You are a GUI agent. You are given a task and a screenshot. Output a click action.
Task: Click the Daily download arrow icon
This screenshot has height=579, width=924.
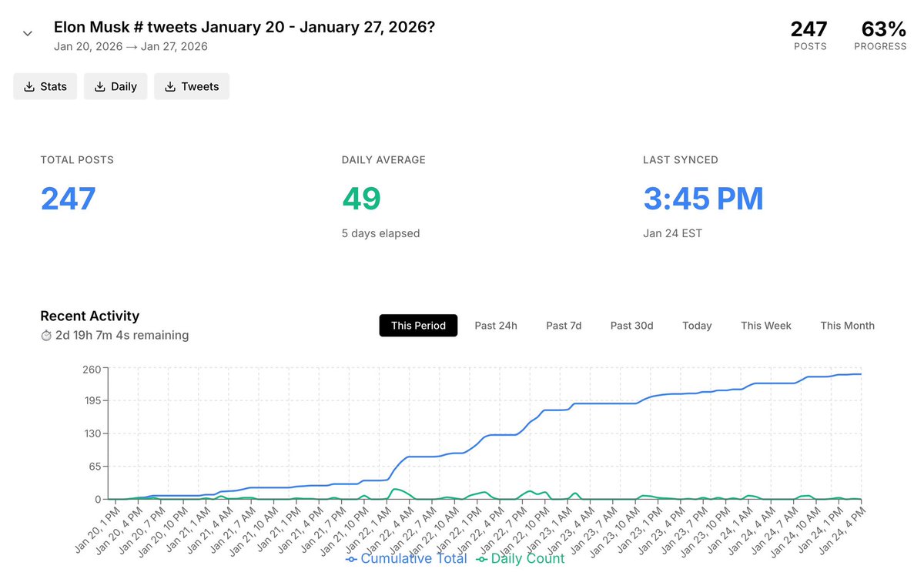coord(99,86)
